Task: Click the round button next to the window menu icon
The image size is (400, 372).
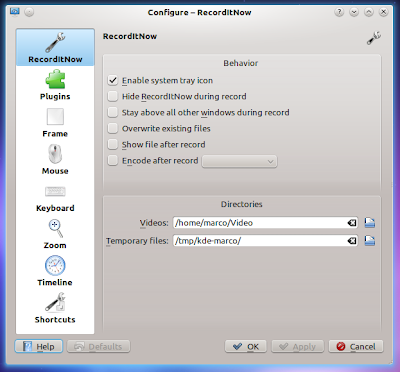Action: pyautogui.click(x=29, y=12)
